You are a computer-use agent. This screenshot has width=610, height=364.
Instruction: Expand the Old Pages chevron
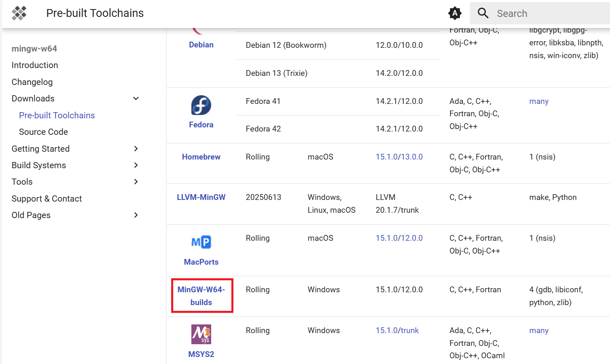136,215
